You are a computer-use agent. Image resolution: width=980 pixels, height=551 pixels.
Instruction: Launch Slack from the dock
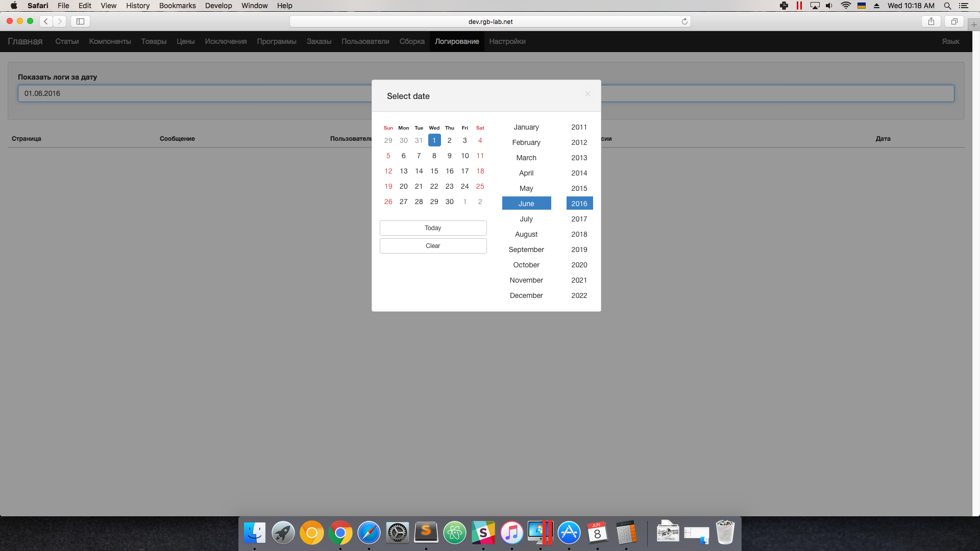pyautogui.click(x=483, y=533)
